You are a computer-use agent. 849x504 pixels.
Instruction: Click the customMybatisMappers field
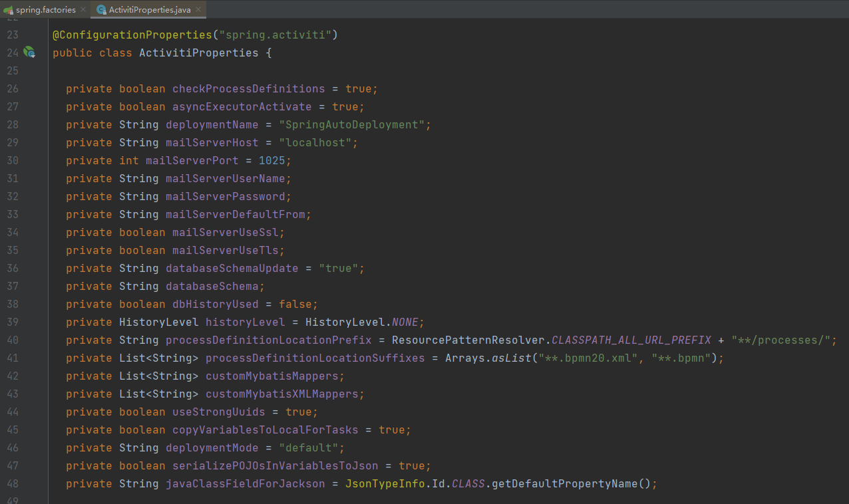click(272, 376)
